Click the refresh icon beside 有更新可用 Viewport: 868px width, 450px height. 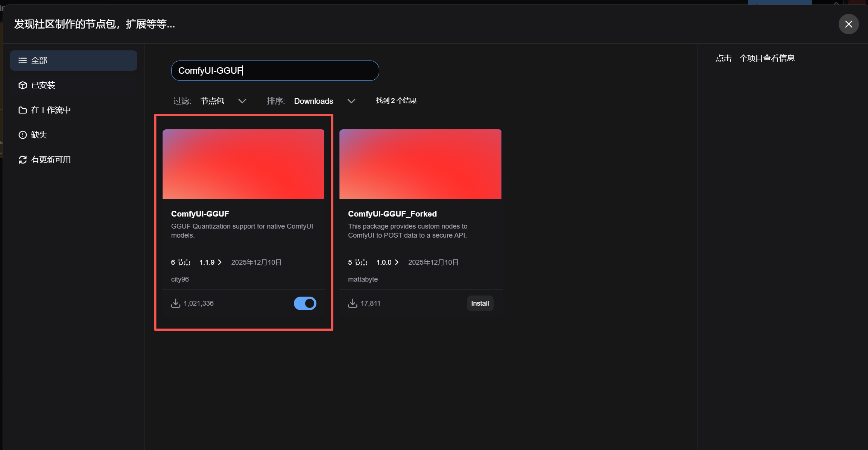23,160
